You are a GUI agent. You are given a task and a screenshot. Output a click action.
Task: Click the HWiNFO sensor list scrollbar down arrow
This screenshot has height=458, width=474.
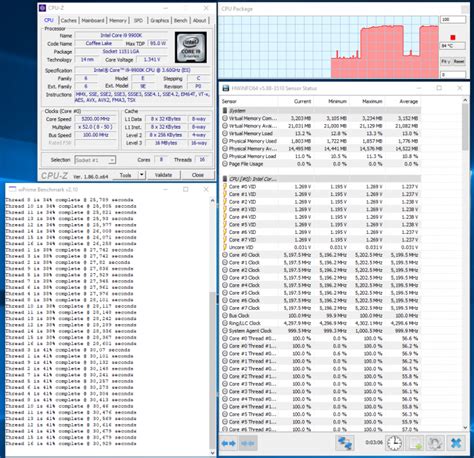point(465,428)
